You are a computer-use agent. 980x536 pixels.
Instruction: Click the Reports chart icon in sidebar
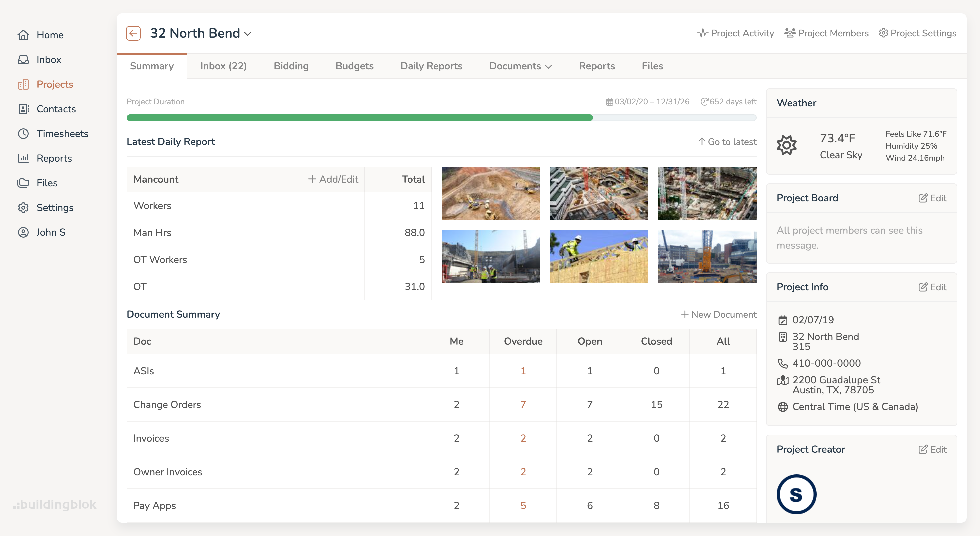24,158
